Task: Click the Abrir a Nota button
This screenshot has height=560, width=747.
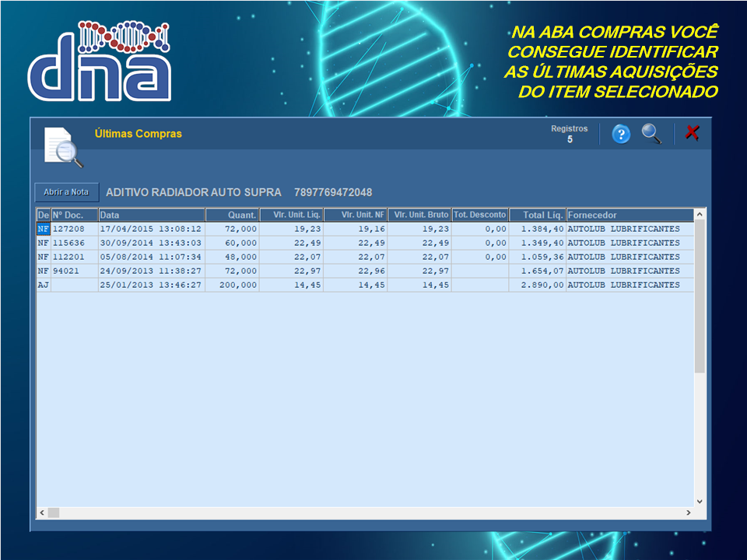Action: (x=67, y=192)
